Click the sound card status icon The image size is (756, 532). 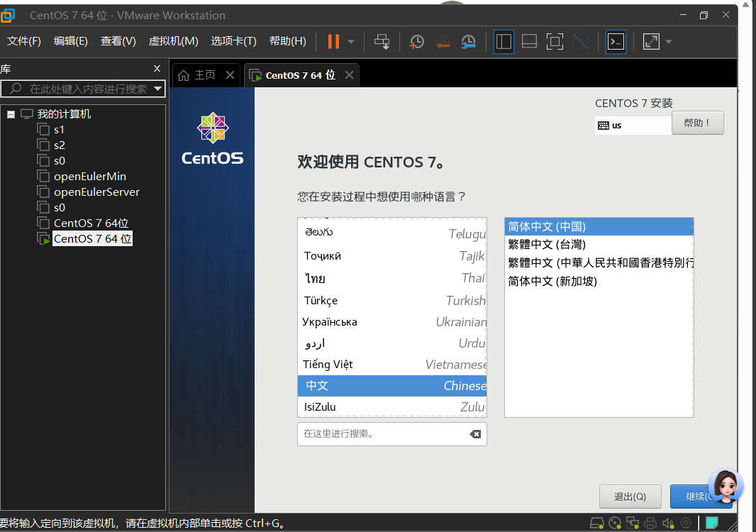[x=668, y=523]
